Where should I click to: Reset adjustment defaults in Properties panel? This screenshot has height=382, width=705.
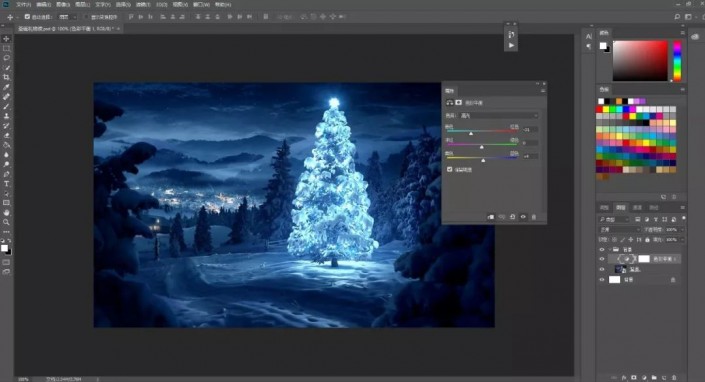pyautogui.click(x=512, y=217)
